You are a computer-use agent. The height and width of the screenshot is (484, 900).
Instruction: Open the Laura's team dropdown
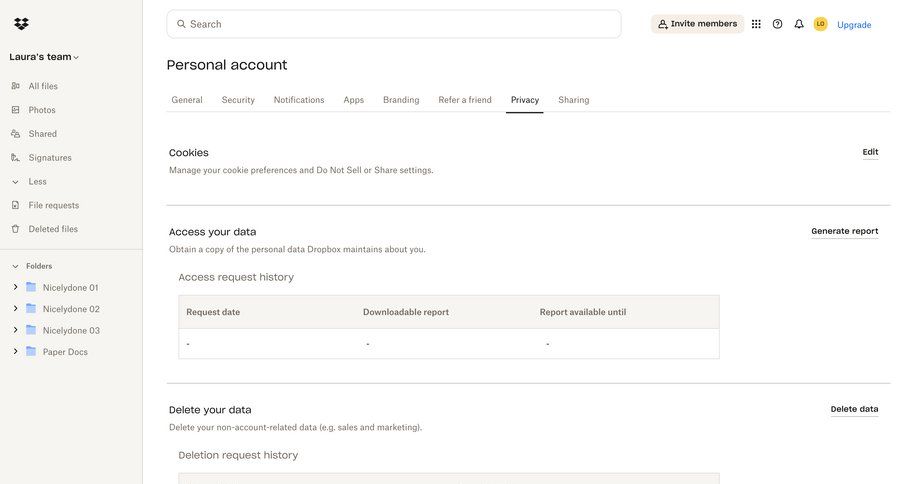[44, 57]
